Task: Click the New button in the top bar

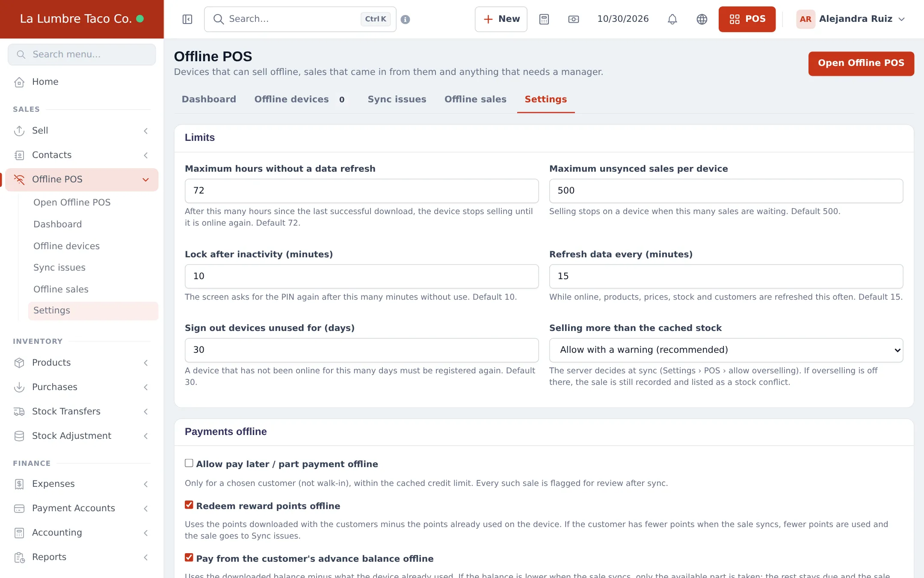Action: pos(501,19)
